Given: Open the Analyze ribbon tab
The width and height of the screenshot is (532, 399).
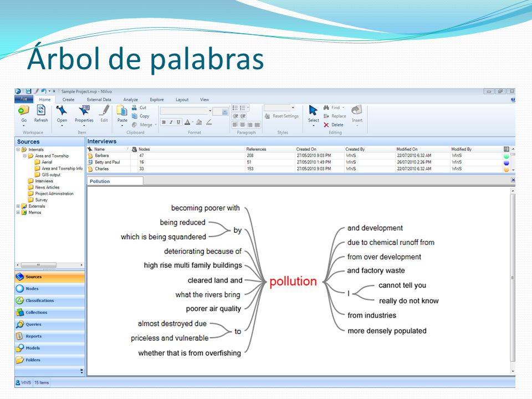Looking at the screenshot, I should (131, 99).
